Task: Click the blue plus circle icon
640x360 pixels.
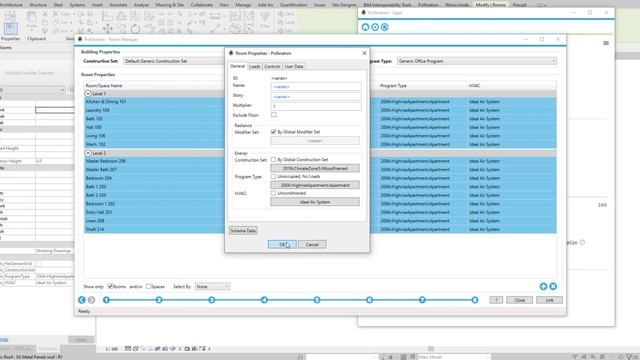Action: click(x=543, y=287)
